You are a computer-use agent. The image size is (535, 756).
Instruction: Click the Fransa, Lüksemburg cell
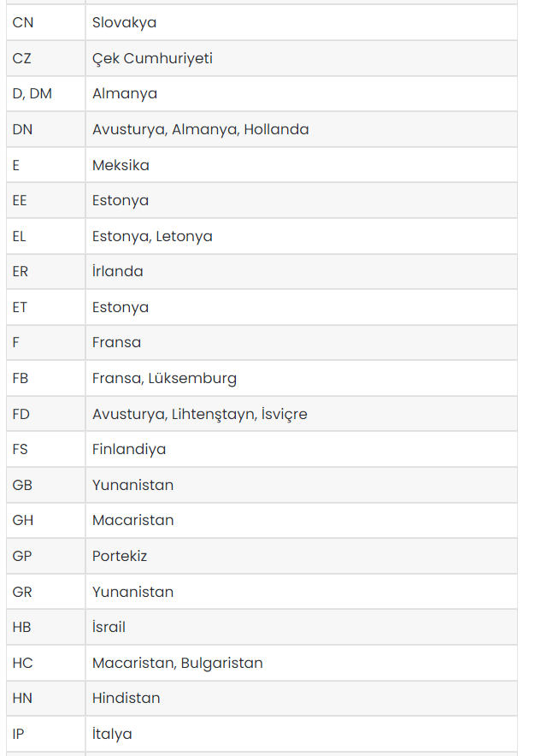(301, 378)
